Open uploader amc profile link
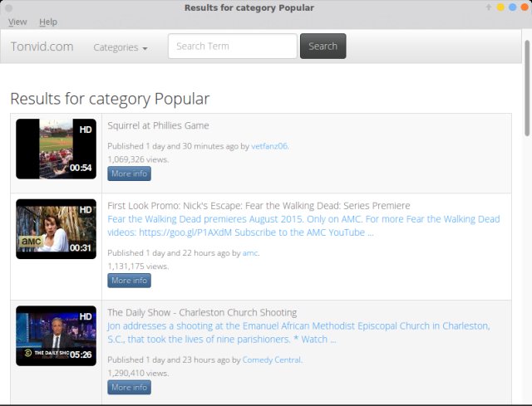The width and height of the screenshot is (532, 406). point(250,253)
